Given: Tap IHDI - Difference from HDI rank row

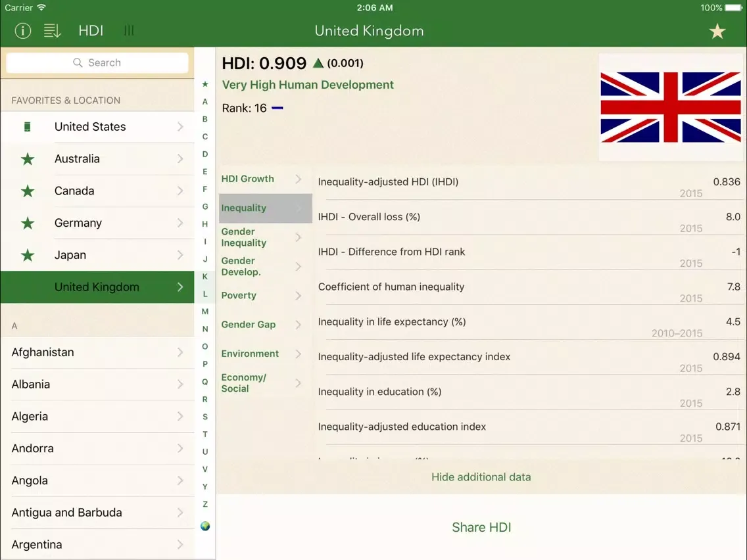Looking at the screenshot, I should pyautogui.click(x=529, y=252).
